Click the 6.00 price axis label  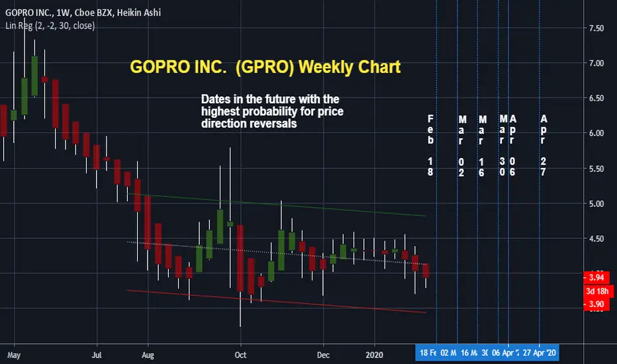click(596, 133)
